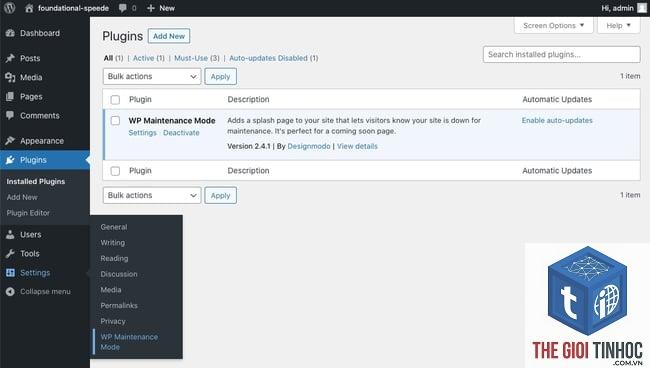Image resolution: width=650 pixels, height=368 pixels.
Task: Click the Add New button beside Plugins
Action: (169, 36)
